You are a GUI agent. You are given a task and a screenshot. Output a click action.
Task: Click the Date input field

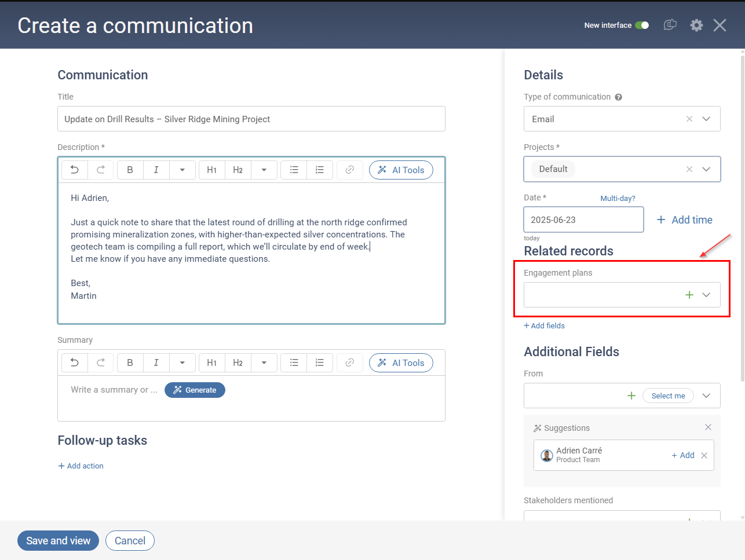coord(583,220)
